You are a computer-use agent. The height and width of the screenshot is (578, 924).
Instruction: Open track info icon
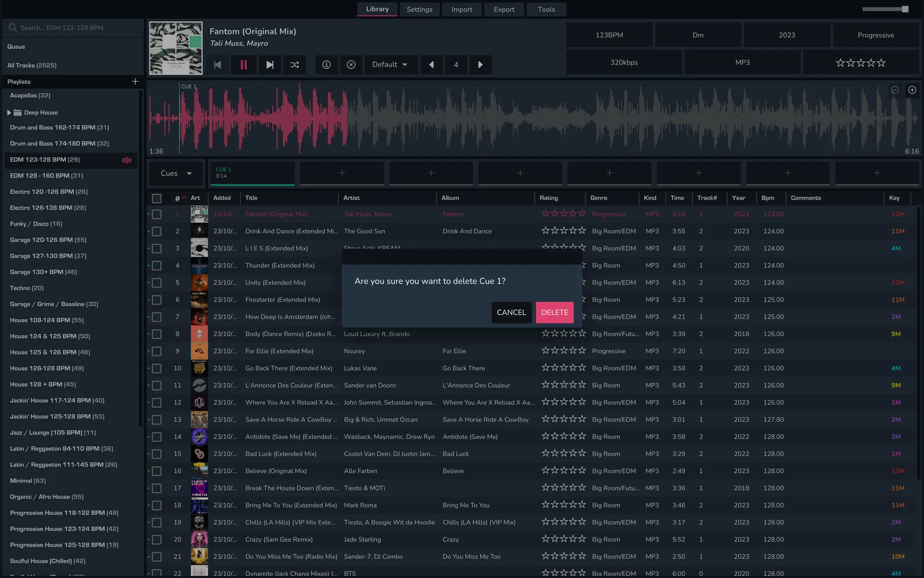point(326,65)
